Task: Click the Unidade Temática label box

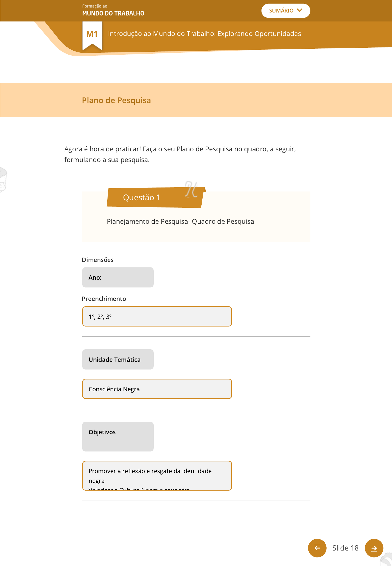Action: (118, 359)
